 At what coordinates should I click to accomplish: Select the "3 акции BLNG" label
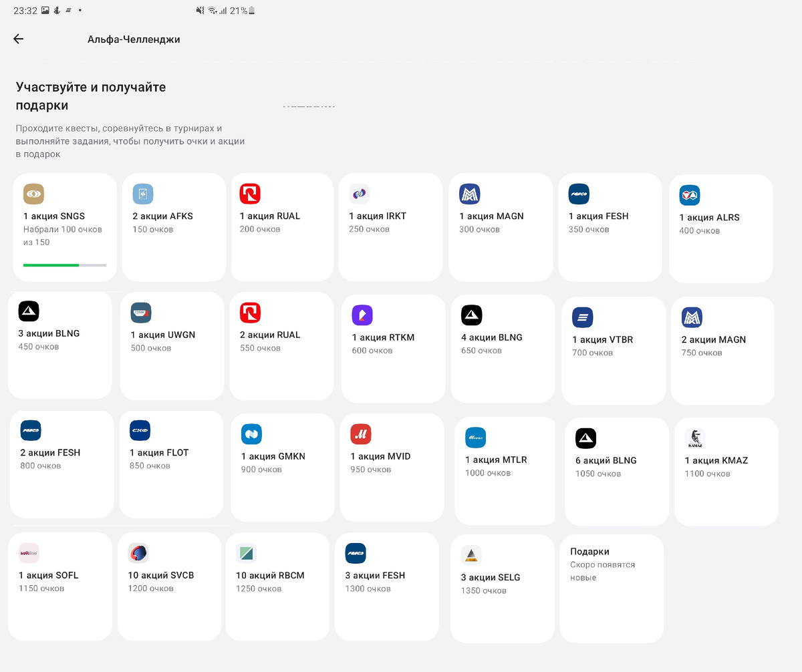[x=49, y=333]
